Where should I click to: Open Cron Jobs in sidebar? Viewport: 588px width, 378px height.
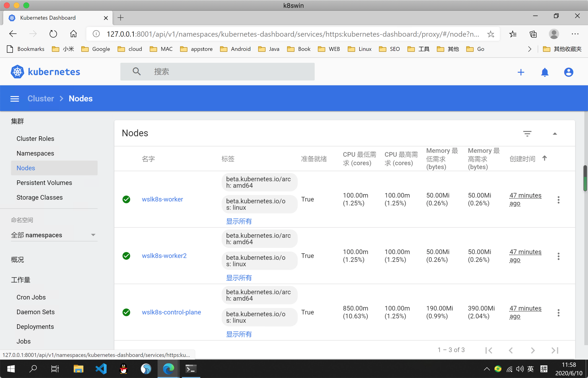31,297
